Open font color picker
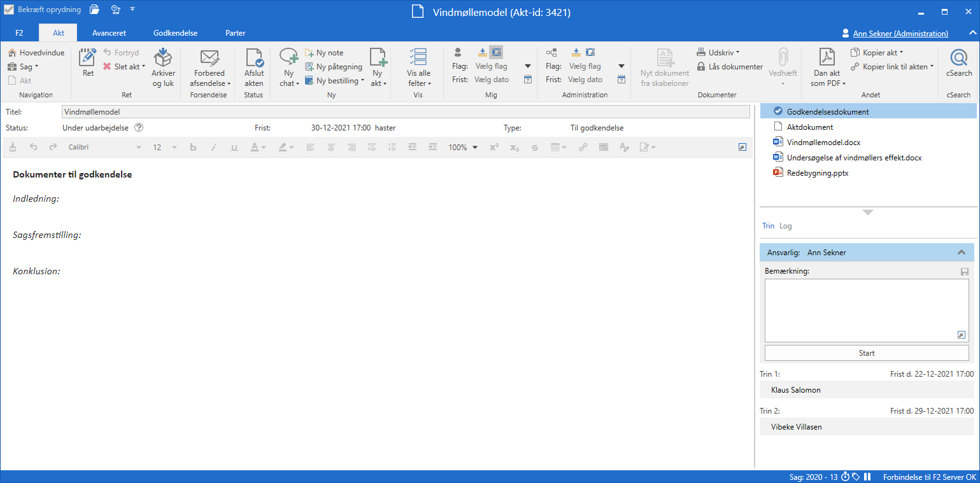Screen dimensions: 980x483 coord(258,147)
